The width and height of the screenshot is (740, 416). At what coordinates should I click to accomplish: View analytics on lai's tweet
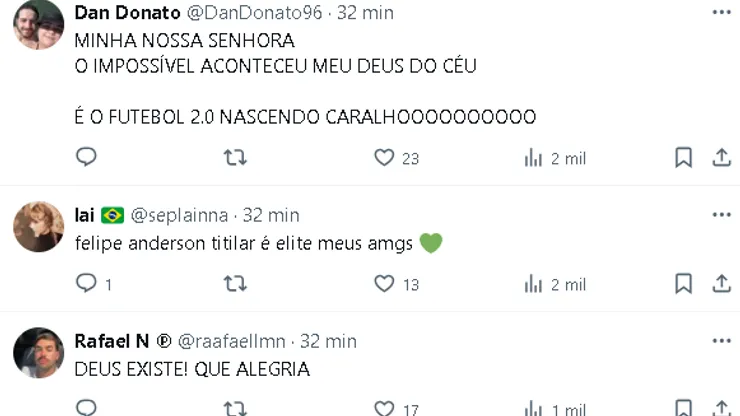click(x=534, y=285)
